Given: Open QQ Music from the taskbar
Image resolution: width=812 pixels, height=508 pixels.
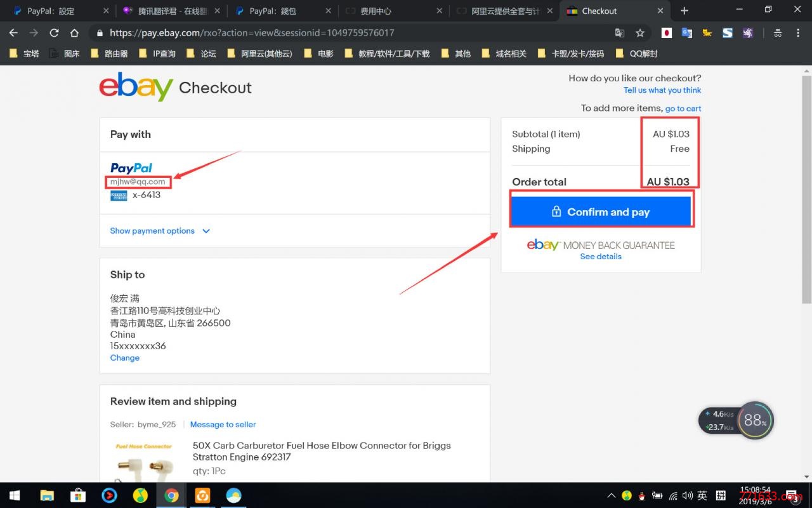Looking at the screenshot, I should 140,495.
